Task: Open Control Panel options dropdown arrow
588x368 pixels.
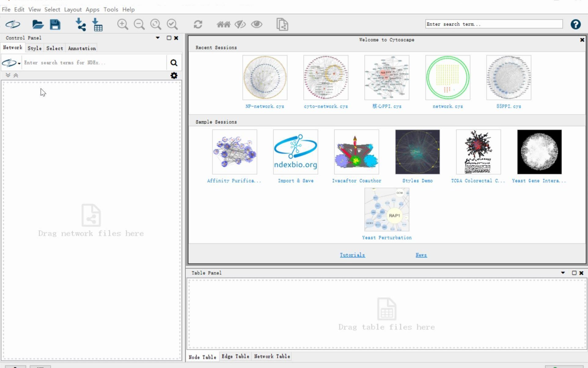Action: pos(158,38)
